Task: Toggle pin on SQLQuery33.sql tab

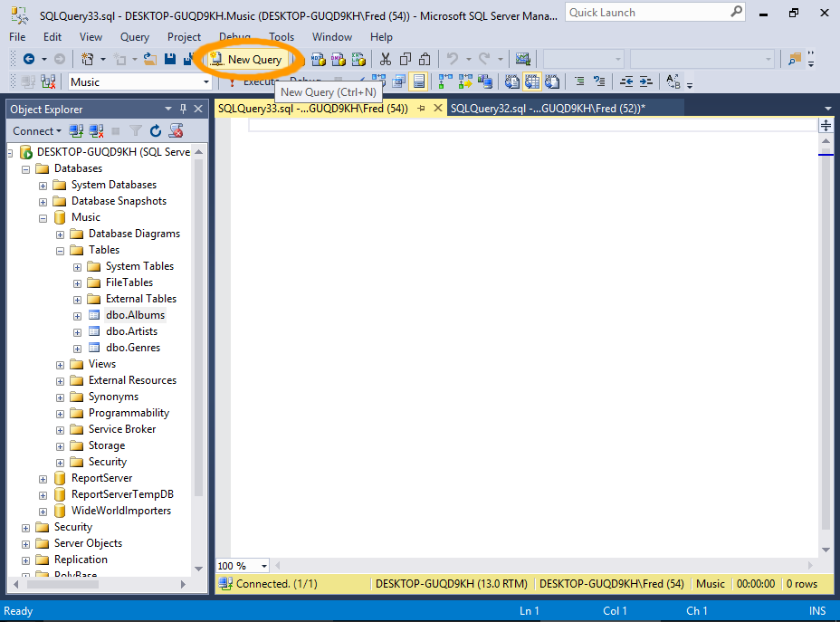Action: pos(422,109)
